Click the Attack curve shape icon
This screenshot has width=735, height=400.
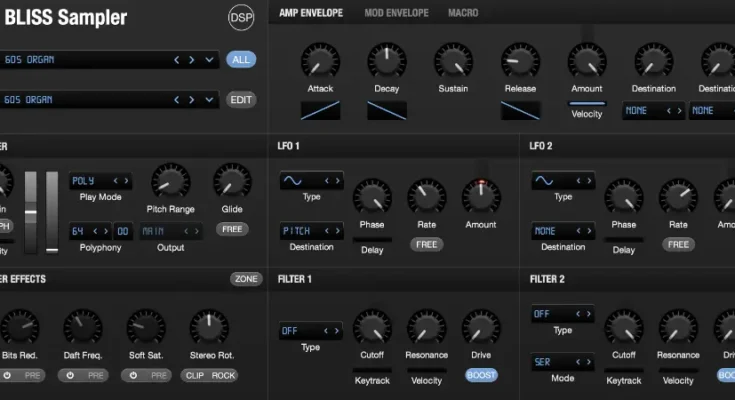point(320,110)
